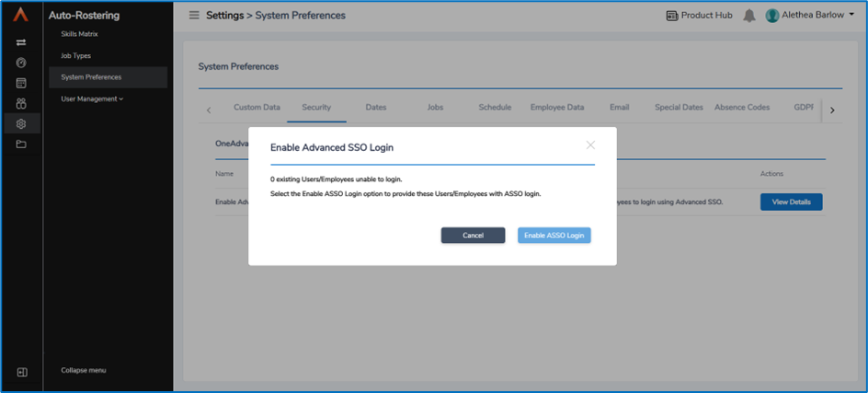Image resolution: width=868 pixels, height=393 pixels.
Task: Select Skills Matrix in the side menu
Action: tap(79, 34)
